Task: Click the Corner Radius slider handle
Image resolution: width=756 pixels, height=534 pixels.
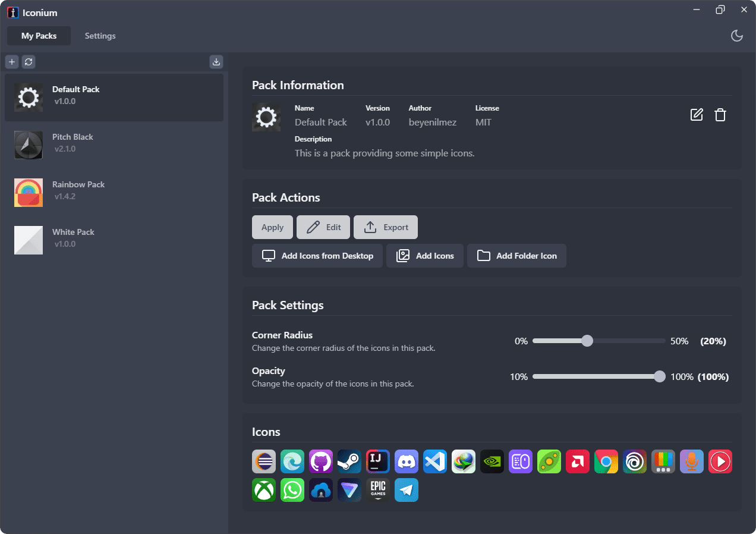Action: tap(587, 341)
